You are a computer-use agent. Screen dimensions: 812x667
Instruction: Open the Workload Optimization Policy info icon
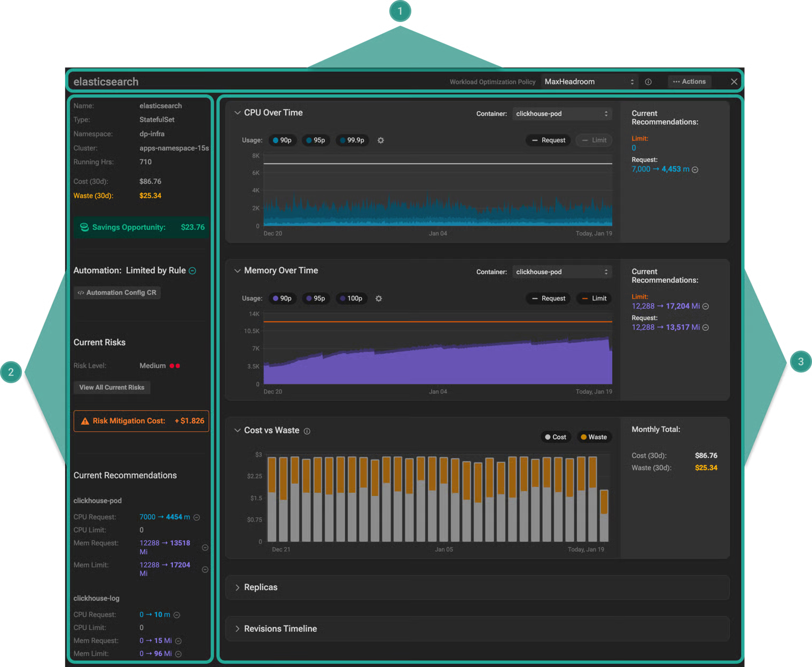pyautogui.click(x=648, y=82)
